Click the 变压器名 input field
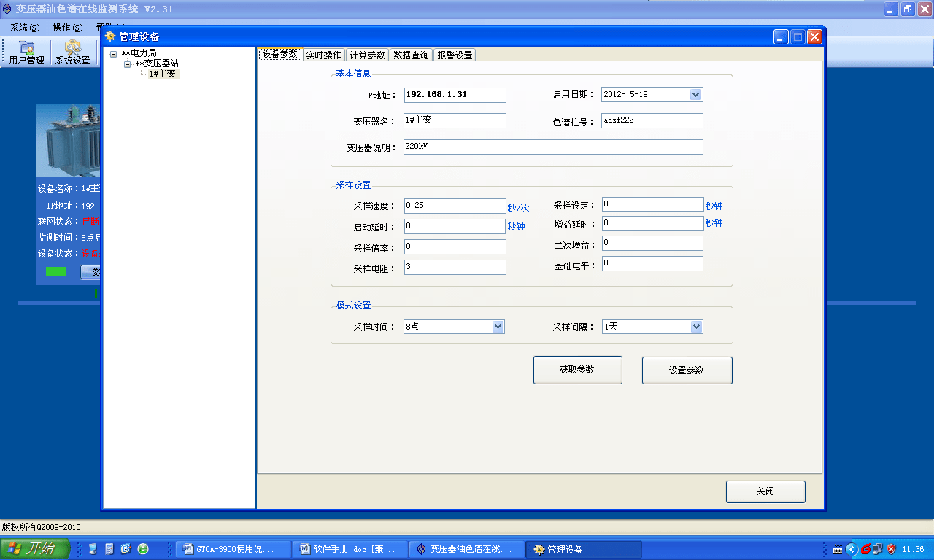 click(x=455, y=120)
